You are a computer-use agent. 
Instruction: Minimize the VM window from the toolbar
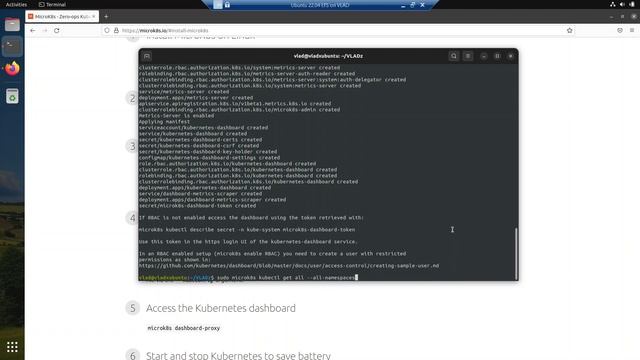(x=403, y=5)
